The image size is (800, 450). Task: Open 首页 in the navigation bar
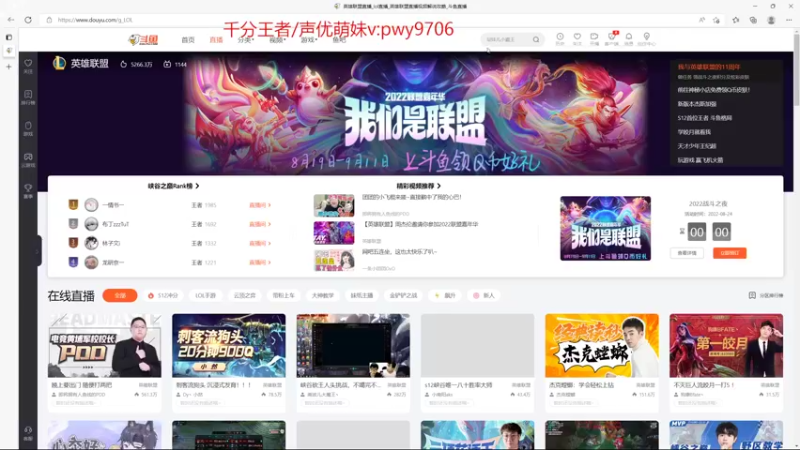pyautogui.click(x=188, y=40)
